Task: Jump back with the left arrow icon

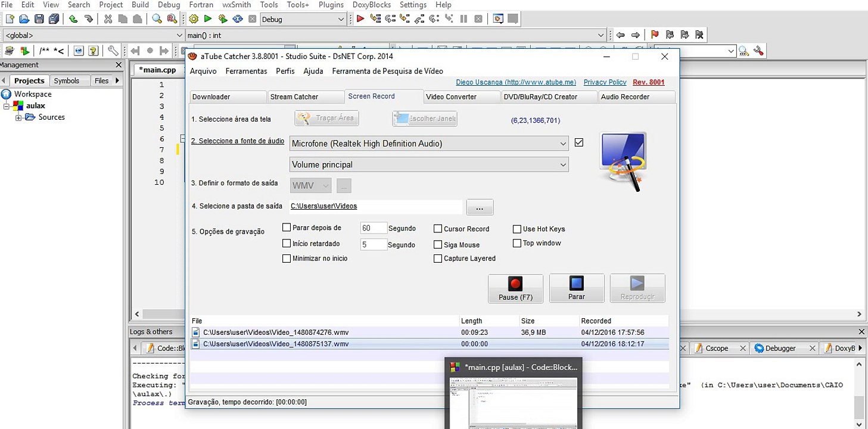Action: click(x=621, y=35)
